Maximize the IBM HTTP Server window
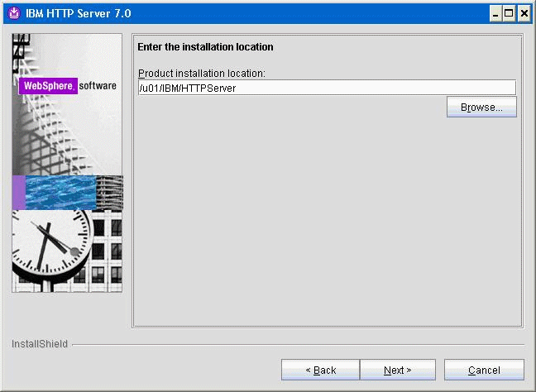Viewport: 536px width, 392px height. point(509,14)
